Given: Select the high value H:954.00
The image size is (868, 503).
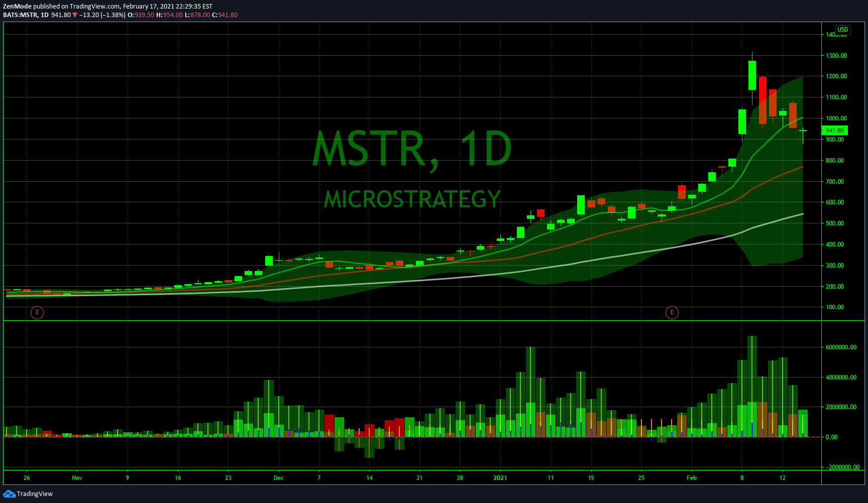Looking at the screenshot, I should [x=169, y=15].
